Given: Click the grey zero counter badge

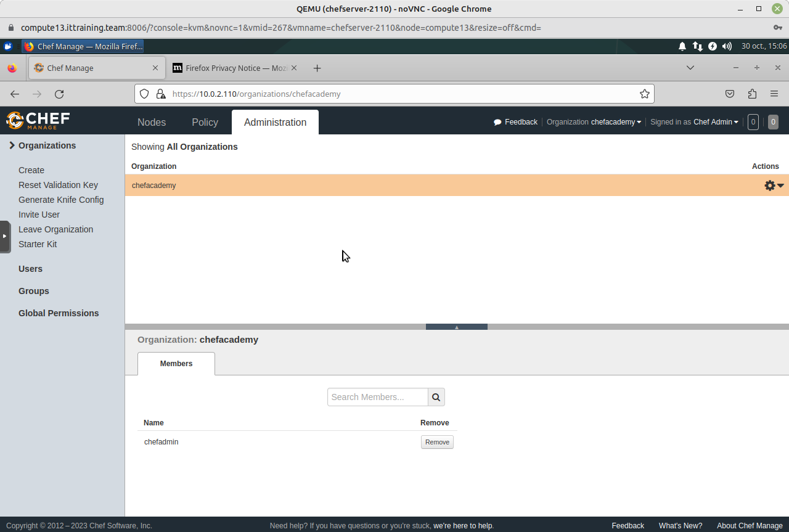Looking at the screenshot, I should point(773,122).
